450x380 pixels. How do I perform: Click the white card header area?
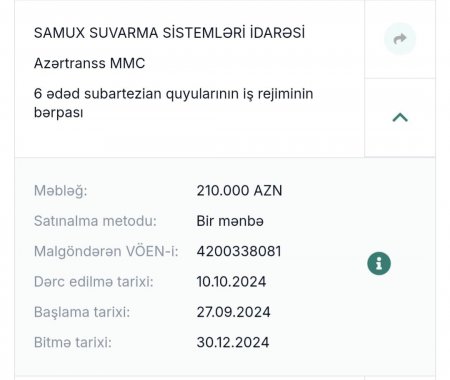(x=189, y=78)
